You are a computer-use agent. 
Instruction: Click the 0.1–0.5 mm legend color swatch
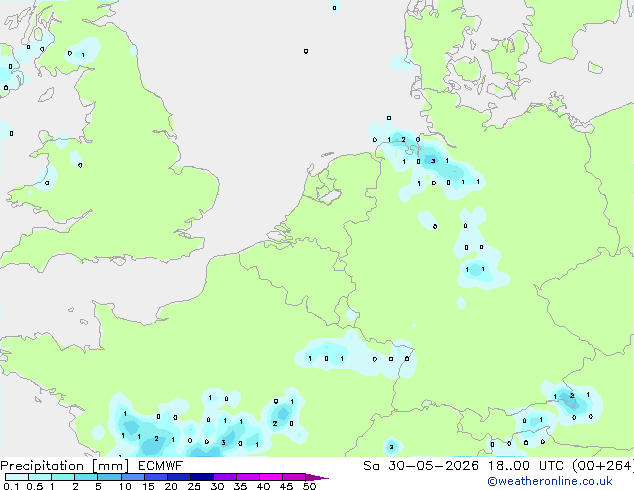[17, 477]
